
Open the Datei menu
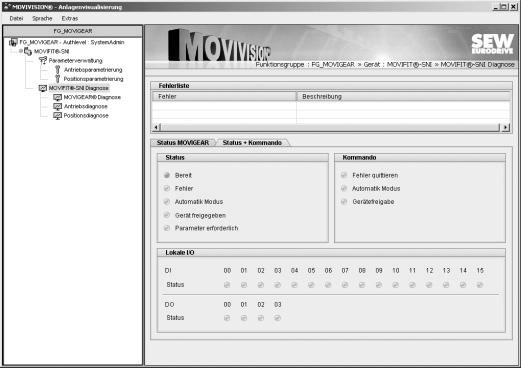(x=16, y=18)
